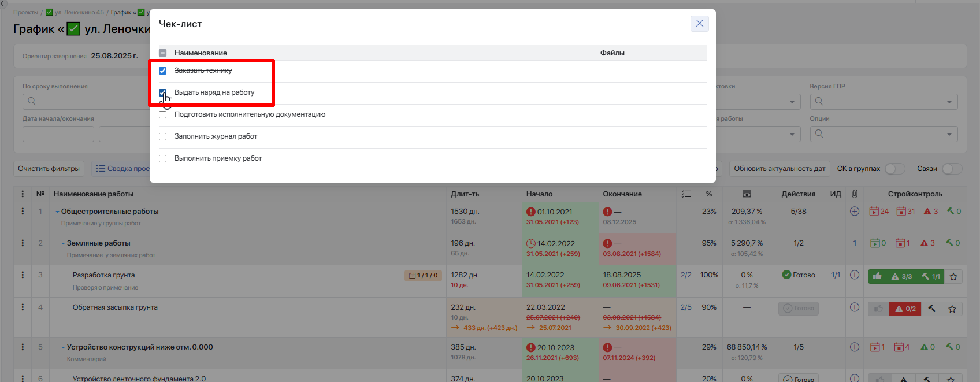Image resolution: width=980 pixels, height=382 pixels.
Task: Click Очистить фильтры button
Action: coord(49,169)
